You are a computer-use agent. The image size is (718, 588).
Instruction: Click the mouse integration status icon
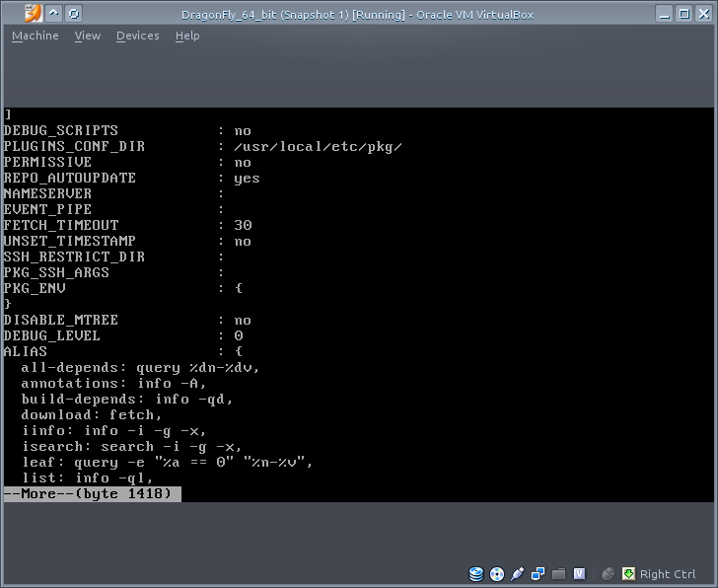pyautogui.click(x=609, y=574)
